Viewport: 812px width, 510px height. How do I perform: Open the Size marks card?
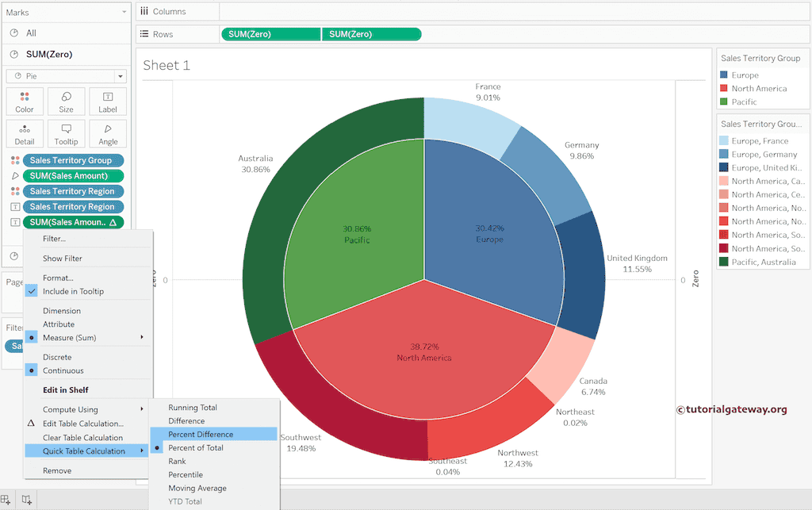click(66, 102)
